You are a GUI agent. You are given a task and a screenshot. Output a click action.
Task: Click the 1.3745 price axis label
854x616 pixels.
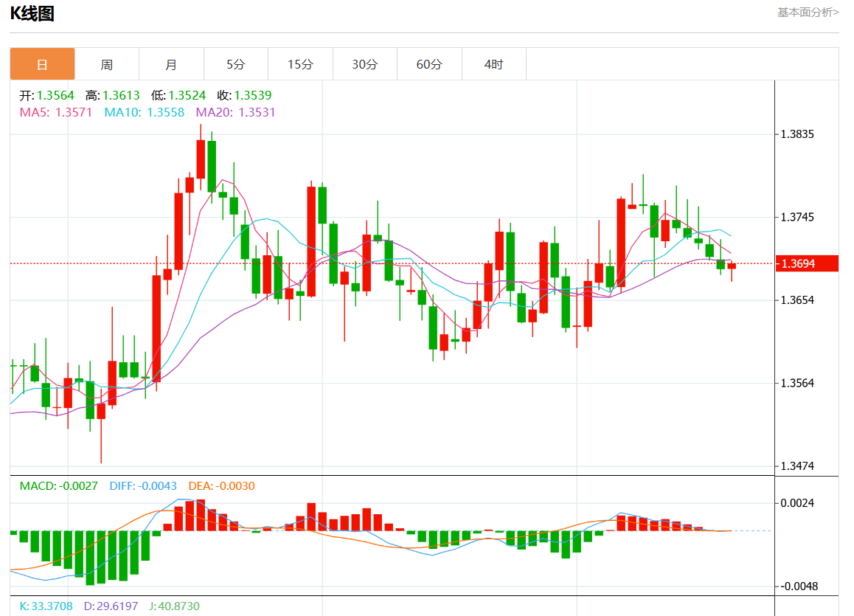coord(797,218)
